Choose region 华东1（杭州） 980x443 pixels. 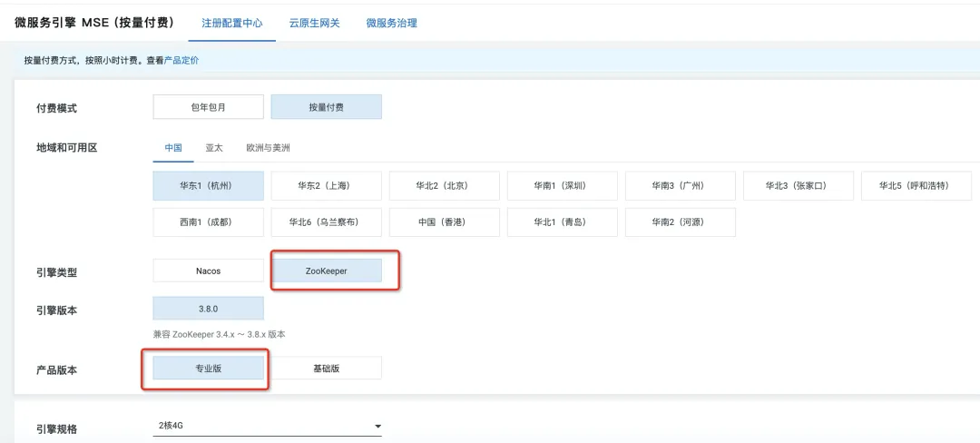208,185
